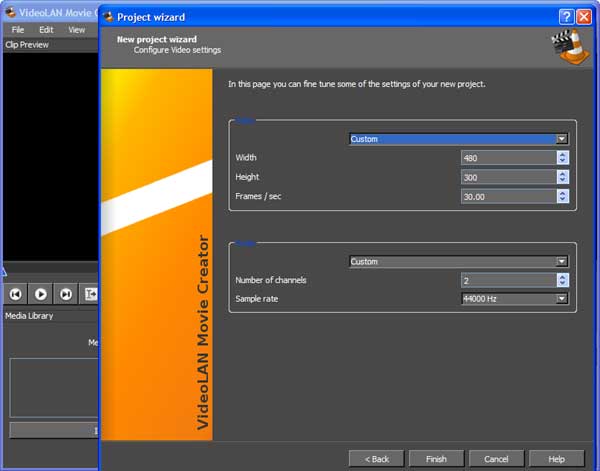Open the Edit menu in the main window
This screenshot has width=600, height=471.
point(46,30)
